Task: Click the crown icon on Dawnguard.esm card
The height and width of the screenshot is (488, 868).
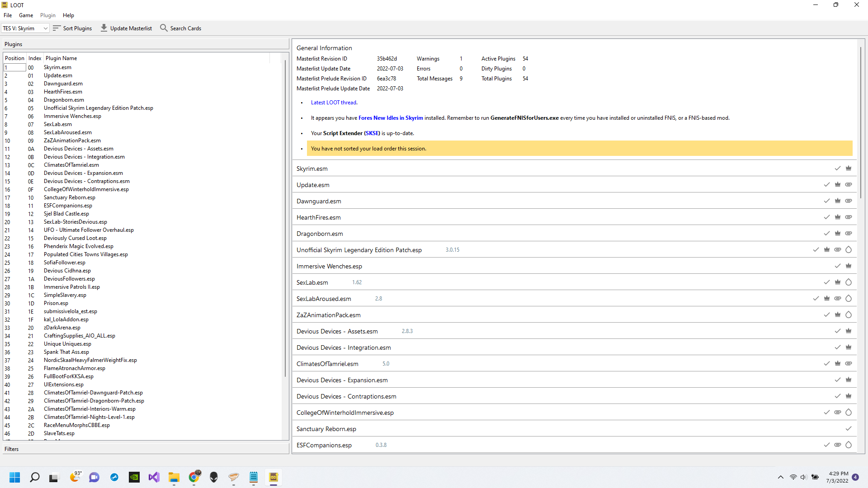Action: coord(838,201)
